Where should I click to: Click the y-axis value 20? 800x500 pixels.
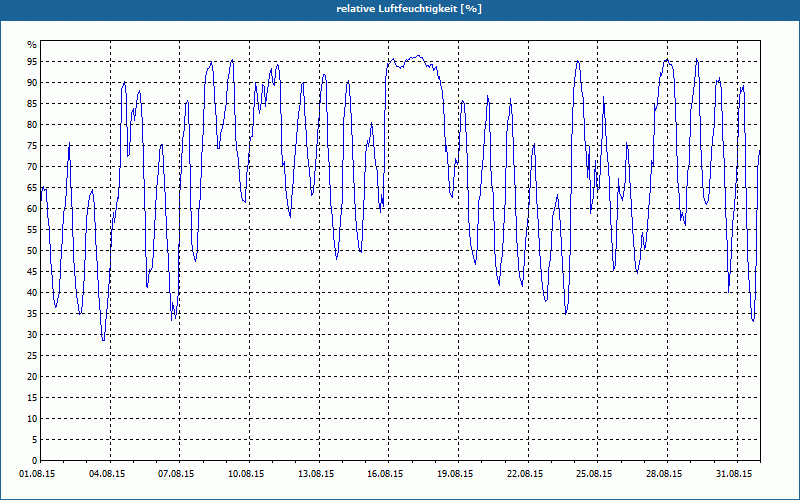click(32, 377)
